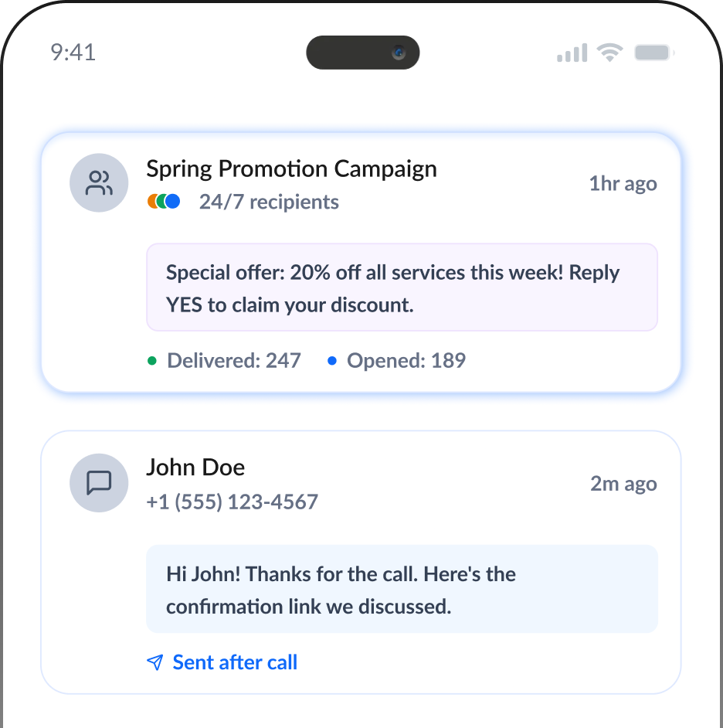Image resolution: width=723 pixels, height=728 pixels.
Task: Tap the cellular signal bars icon
Action: click(x=572, y=53)
